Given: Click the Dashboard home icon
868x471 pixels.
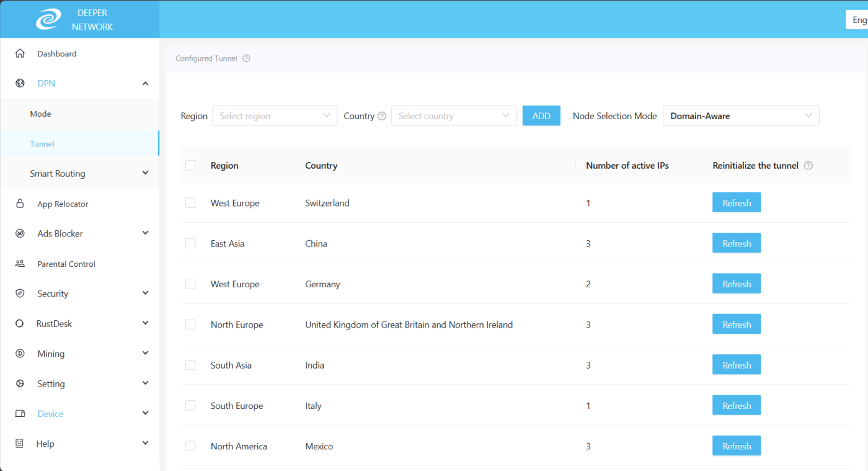Looking at the screenshot, I should coord(20,54).
